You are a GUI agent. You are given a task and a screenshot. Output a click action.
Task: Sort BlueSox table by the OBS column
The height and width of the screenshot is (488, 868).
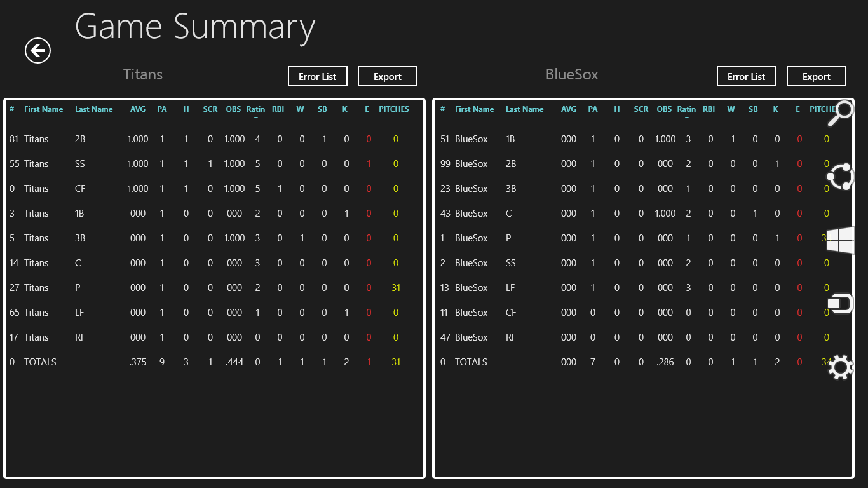[x=664, y=109]
